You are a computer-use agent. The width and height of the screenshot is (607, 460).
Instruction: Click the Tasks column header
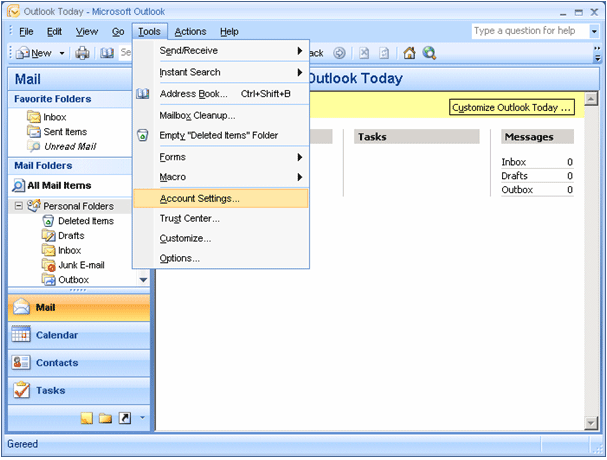coord(417,137)
